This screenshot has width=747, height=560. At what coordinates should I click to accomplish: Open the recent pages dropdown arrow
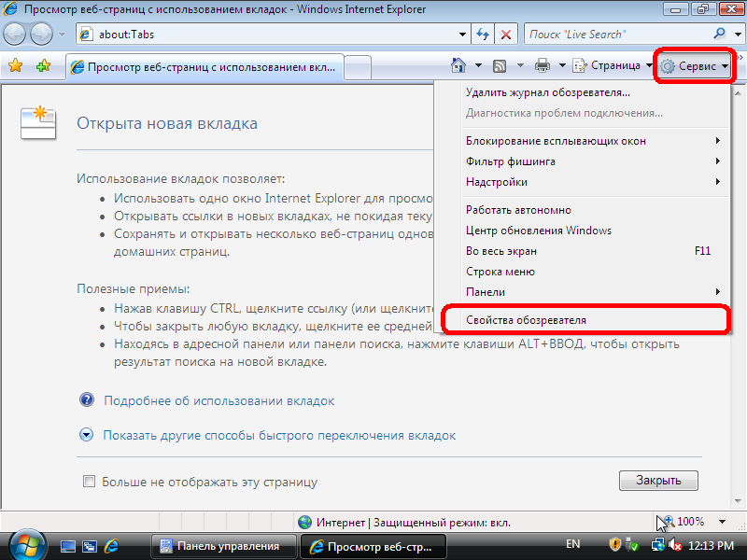tap(62, 35)
